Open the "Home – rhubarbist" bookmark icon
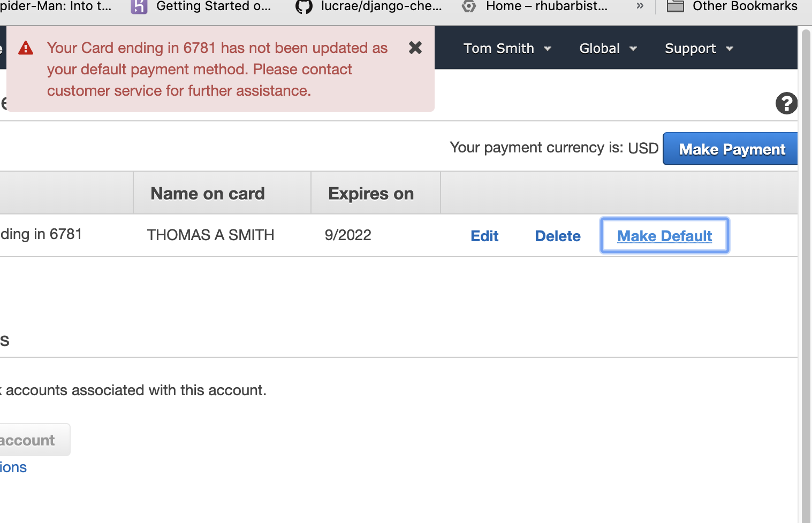The height and width of the screenshot is (523, 812). coord(469,6)
